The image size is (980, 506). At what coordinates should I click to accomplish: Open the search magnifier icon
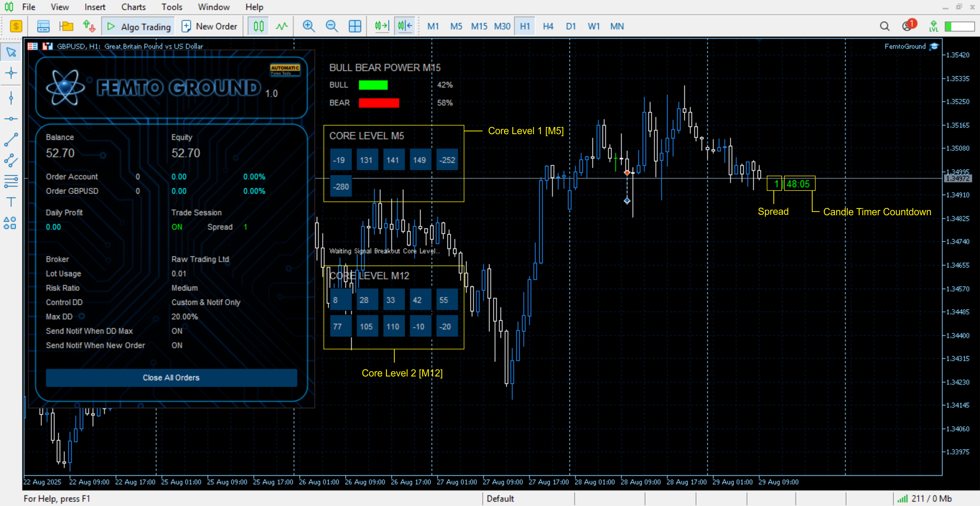tap(884, 26)
